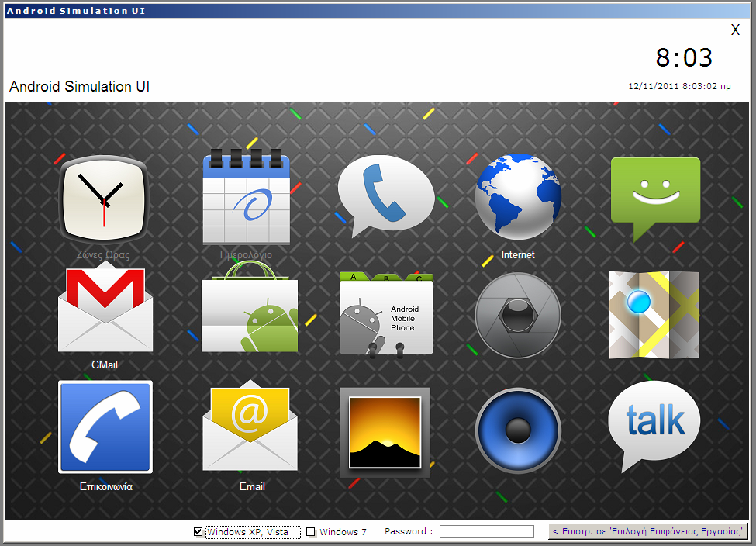
Task: Click the 'GMail' text label
Action: click(105, 365)
